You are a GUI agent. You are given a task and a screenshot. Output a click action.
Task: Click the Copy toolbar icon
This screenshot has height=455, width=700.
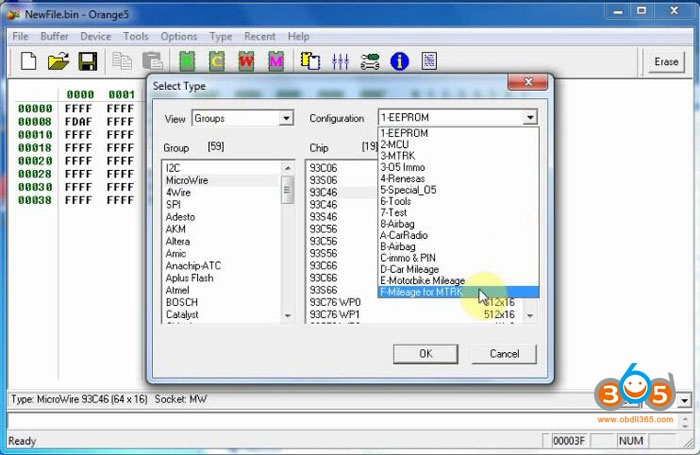click(x=122, y=61)
